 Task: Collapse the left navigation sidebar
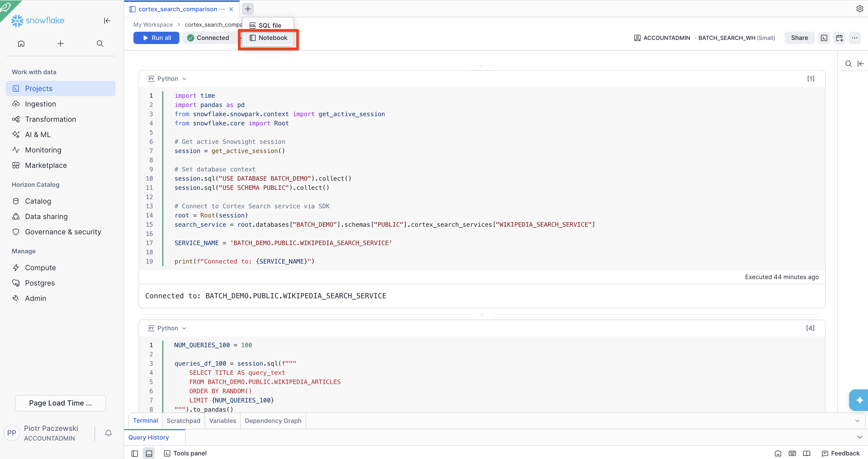(107, 20)
